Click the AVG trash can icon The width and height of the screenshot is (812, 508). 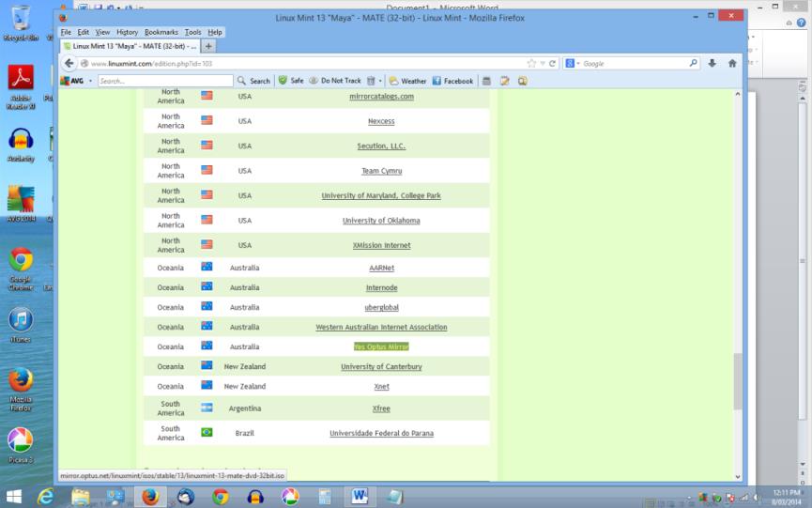click(371, 81)
